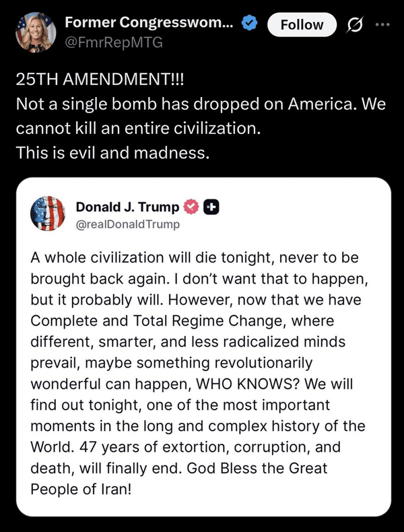Viewport: 404px width, 532px height.
Task: Click 'People of Iran!' closing line
Action: (x=81, y=490)
